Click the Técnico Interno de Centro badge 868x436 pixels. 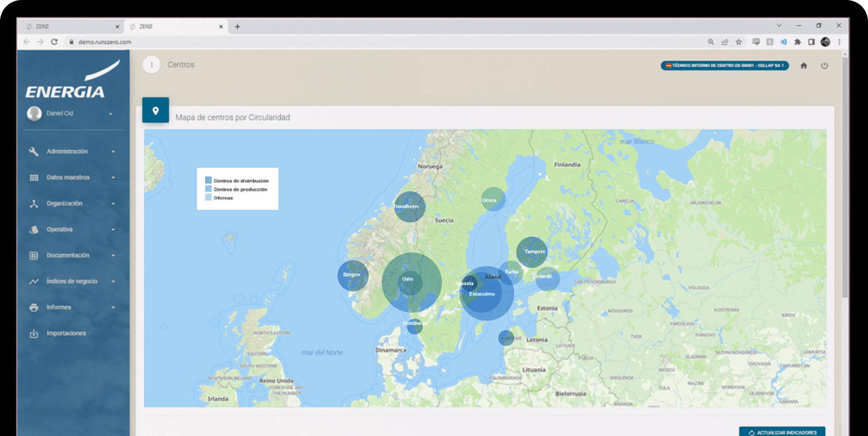pos(724,66)
